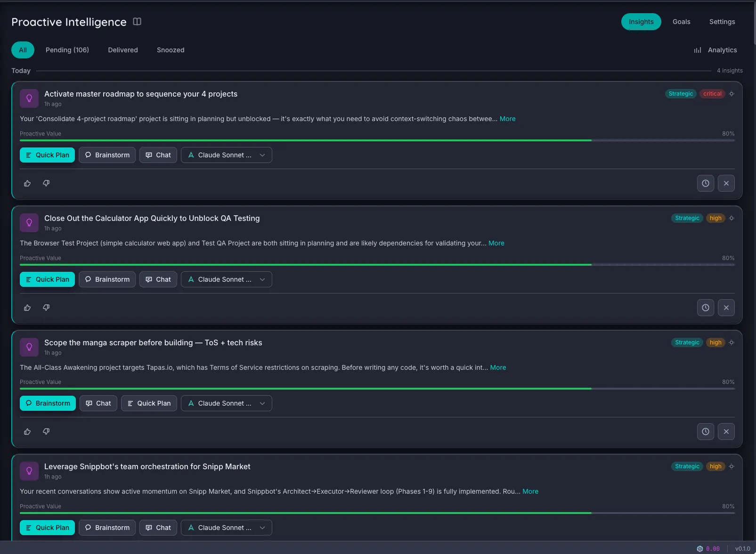Click the Analytics bar chart icon
This screenshot has width=756, height=554.
pyautogui.click(x=698, y=50)
